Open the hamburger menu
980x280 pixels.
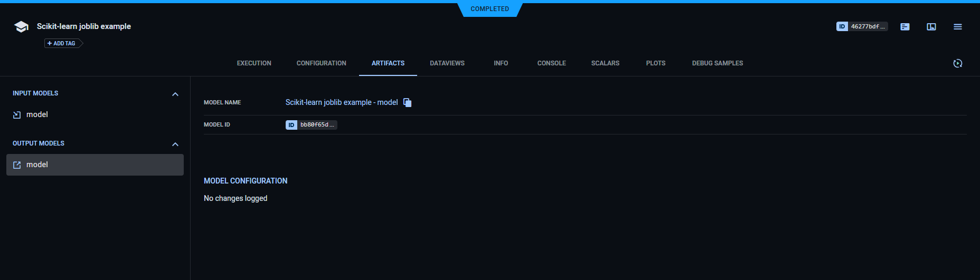pos(957,27)
